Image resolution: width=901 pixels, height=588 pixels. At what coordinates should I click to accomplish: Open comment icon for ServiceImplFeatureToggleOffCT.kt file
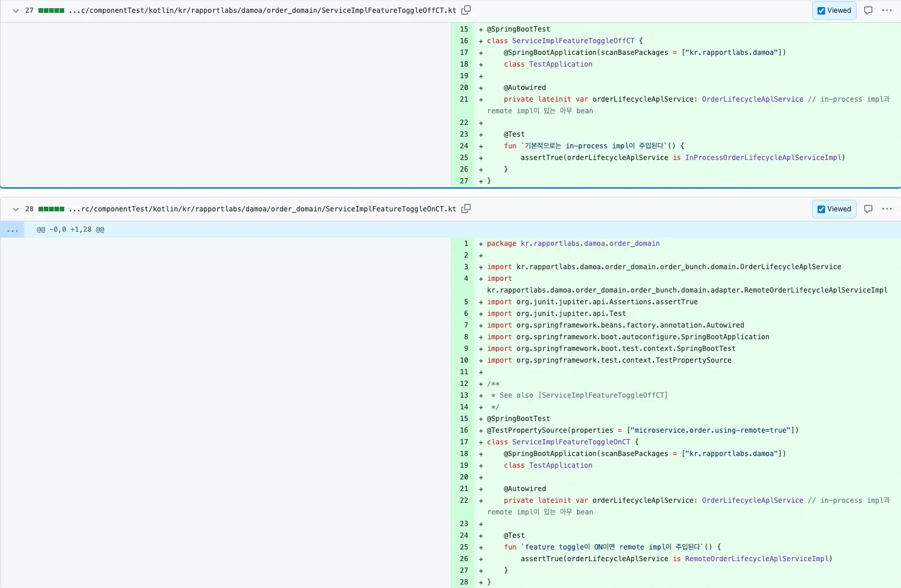(868, 11)
